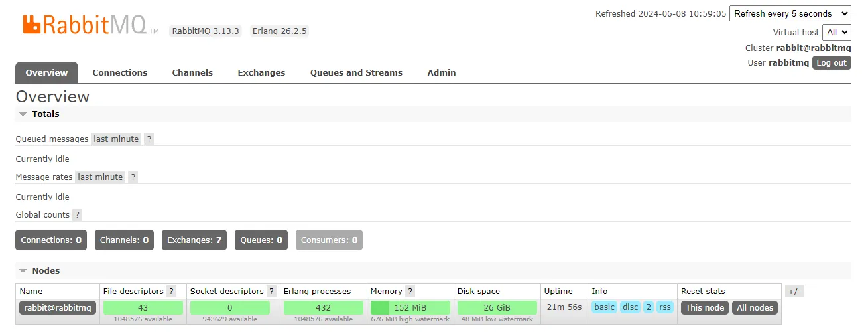Viewport: 868px width, 334px height.
Task: Click the Erlang 26.2.5 version label
Action: click(279, 31)
